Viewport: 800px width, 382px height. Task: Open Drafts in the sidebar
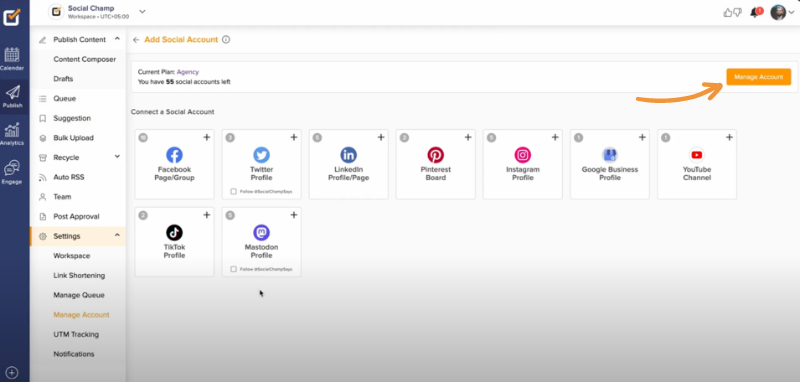[63, 79]
